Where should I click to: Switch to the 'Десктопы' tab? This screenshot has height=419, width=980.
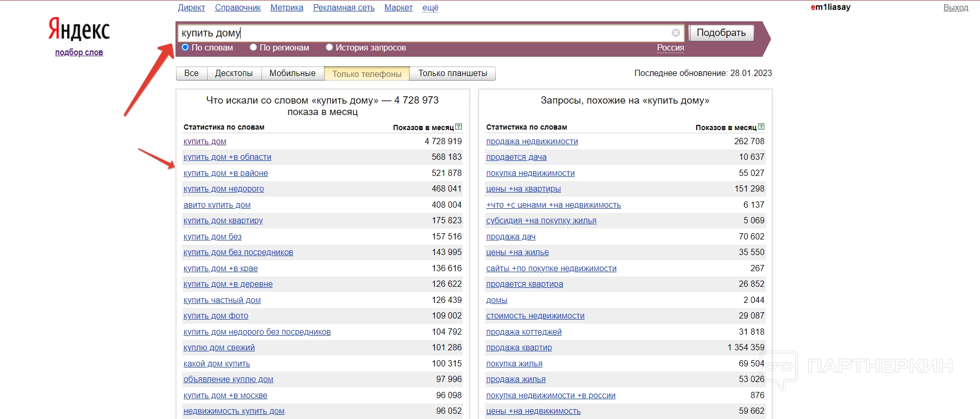pyautogui.click(x=234, y=73)
